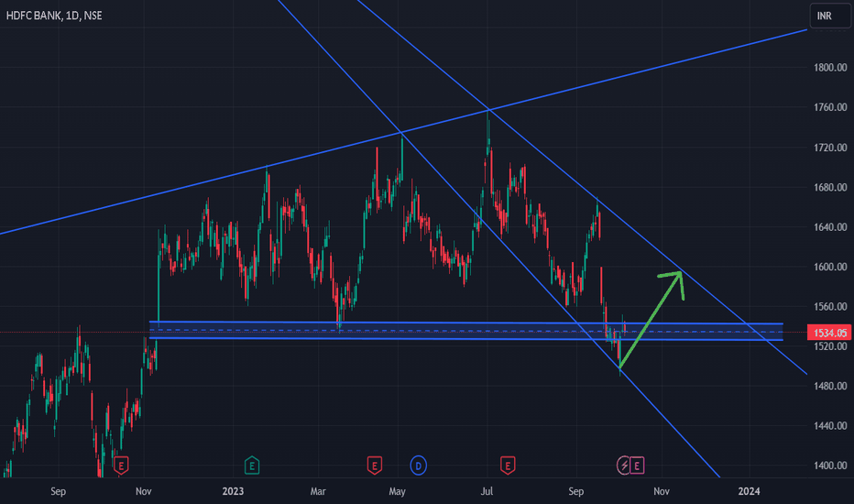Screen dimensions: 854x504
Task: Click the INR currency button
Action: 830,16
